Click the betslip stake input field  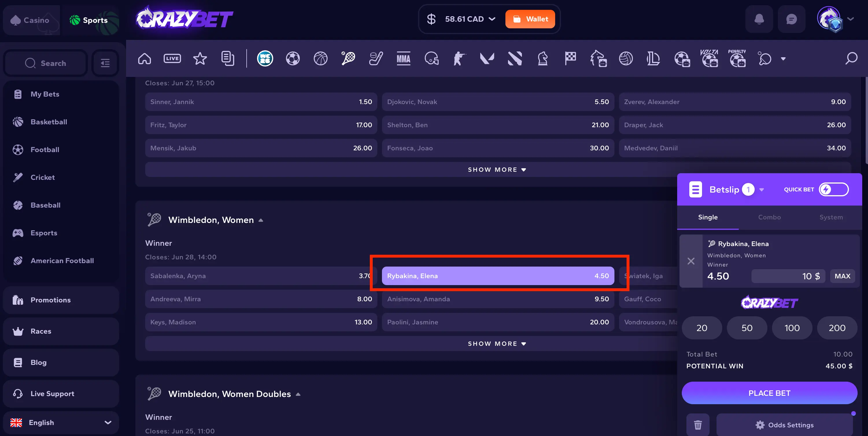(x=788, y=276)
